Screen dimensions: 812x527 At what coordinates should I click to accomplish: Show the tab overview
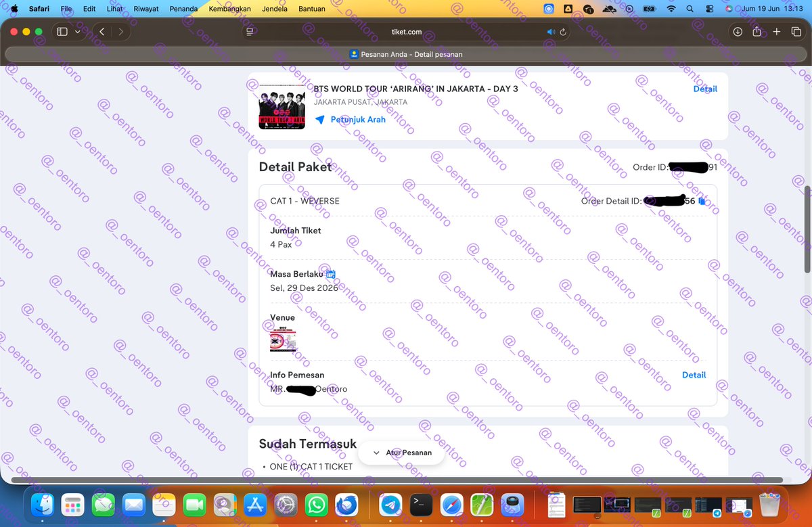[796, 32]
